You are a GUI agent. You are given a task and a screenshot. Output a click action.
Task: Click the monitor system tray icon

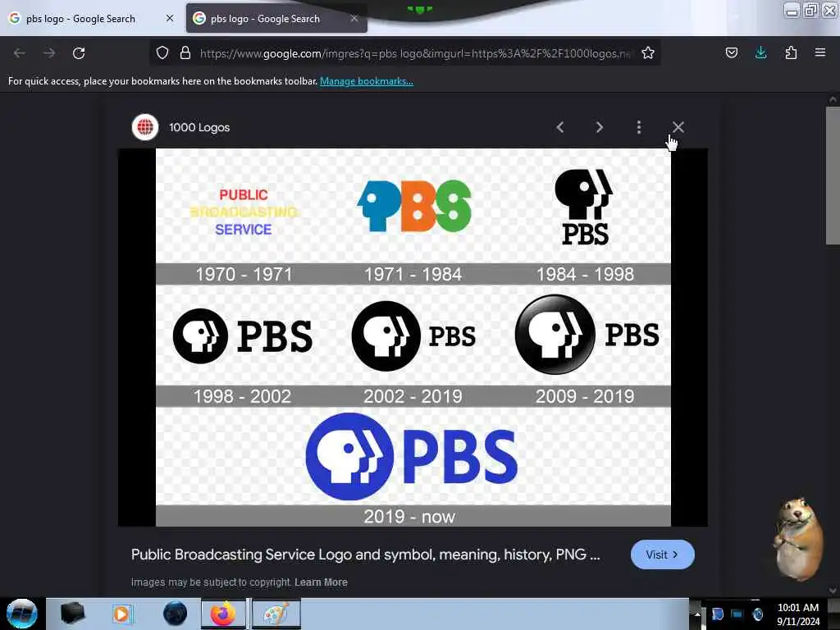[x=737, y=614]
